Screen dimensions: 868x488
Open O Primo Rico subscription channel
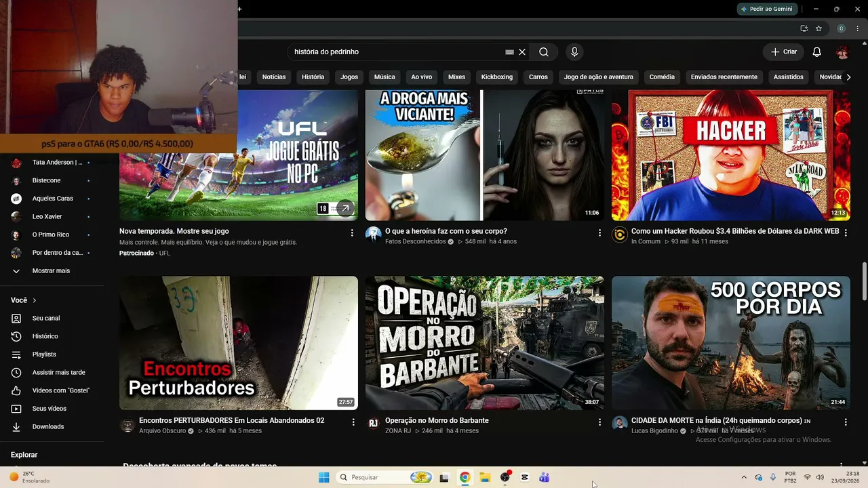[51, 235]
